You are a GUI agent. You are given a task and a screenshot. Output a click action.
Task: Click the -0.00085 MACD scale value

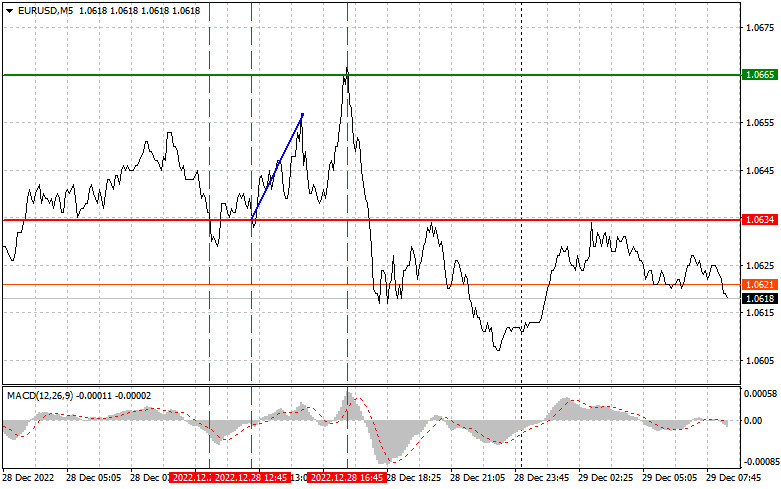click(761, 461)
